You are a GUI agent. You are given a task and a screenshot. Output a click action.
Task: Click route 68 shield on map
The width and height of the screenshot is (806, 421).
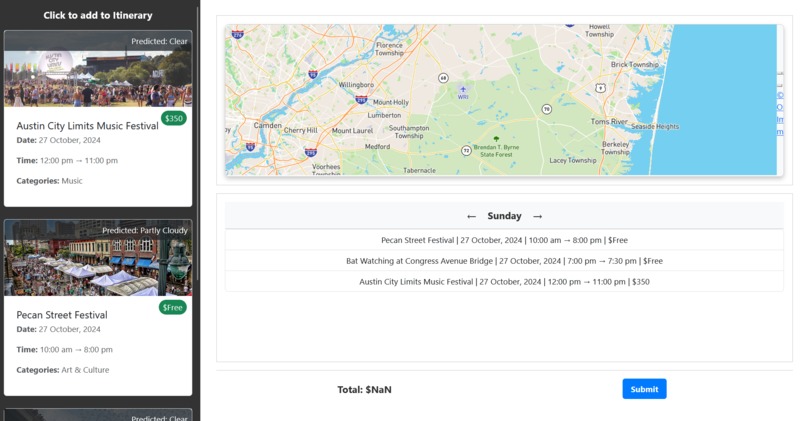(x=443, y=78)
